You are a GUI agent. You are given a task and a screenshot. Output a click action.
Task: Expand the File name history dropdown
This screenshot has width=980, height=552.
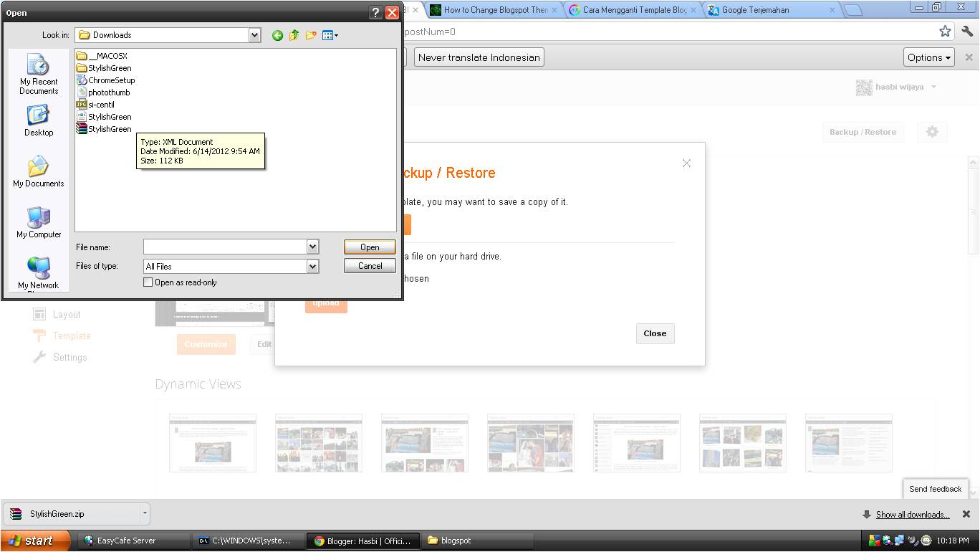pos(312,247)
